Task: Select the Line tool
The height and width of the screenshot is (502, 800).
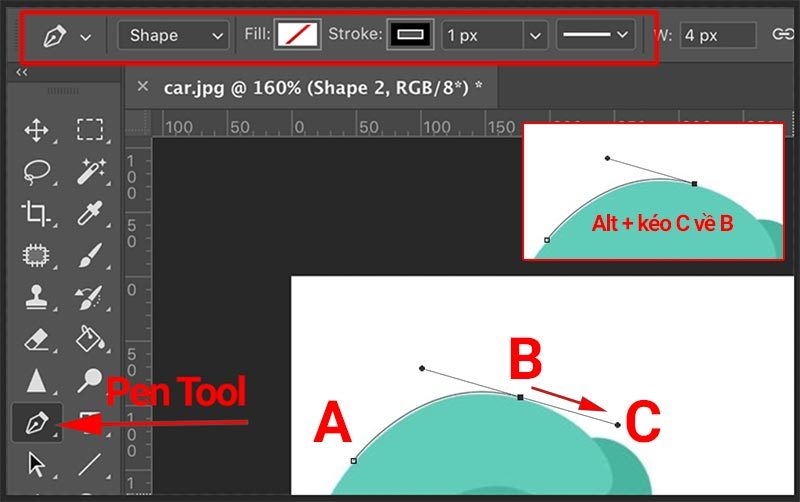Action: [89, 464]
